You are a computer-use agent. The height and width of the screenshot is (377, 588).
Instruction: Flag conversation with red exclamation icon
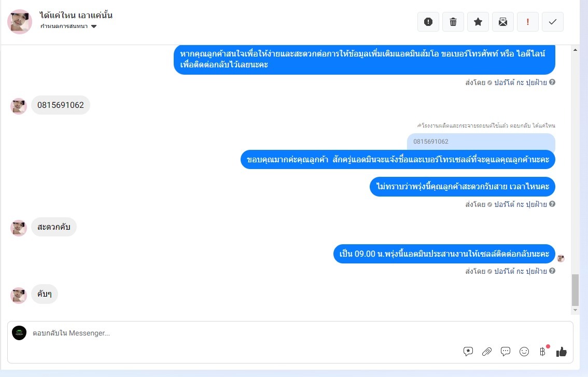(528, 22)
